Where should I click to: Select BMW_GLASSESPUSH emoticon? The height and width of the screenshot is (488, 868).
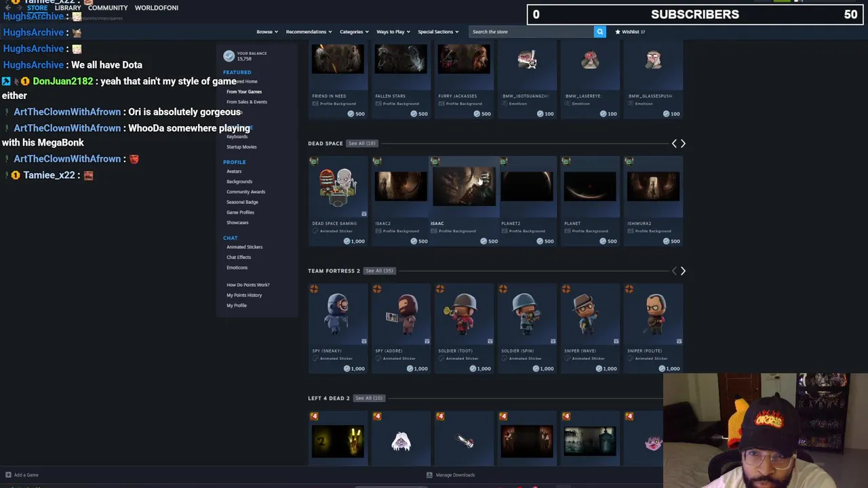coord(653,80)
